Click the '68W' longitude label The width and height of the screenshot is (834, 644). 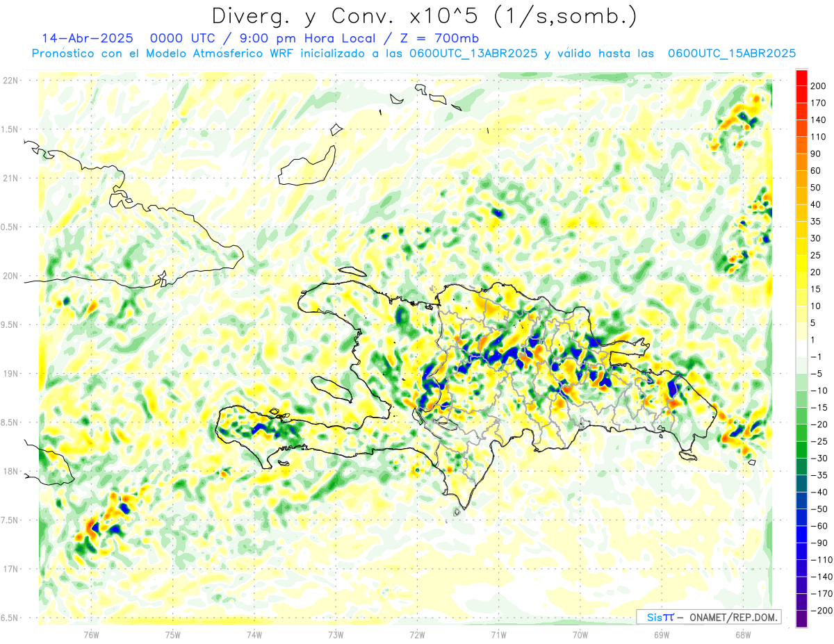pos(743,634)
